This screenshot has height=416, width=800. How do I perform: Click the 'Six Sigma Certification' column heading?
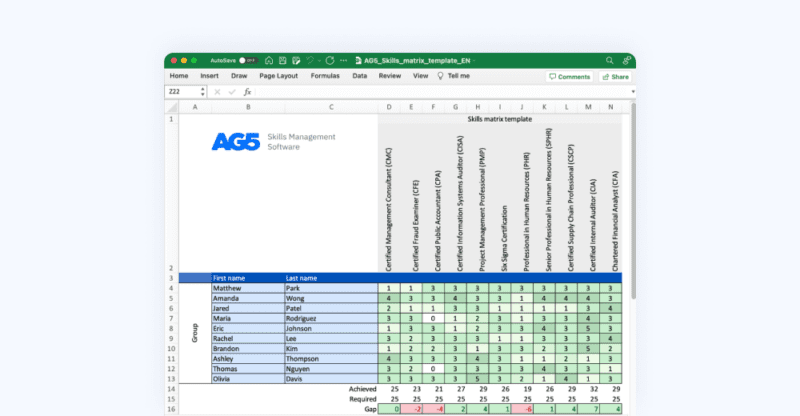[x=504, y=238]
